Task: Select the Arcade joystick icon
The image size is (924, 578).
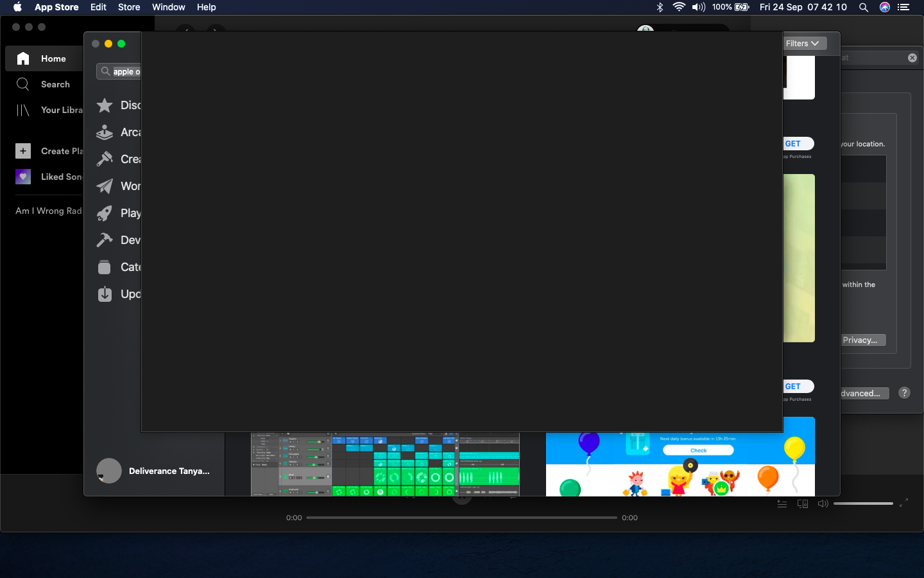Action: (x=105, y=132)
